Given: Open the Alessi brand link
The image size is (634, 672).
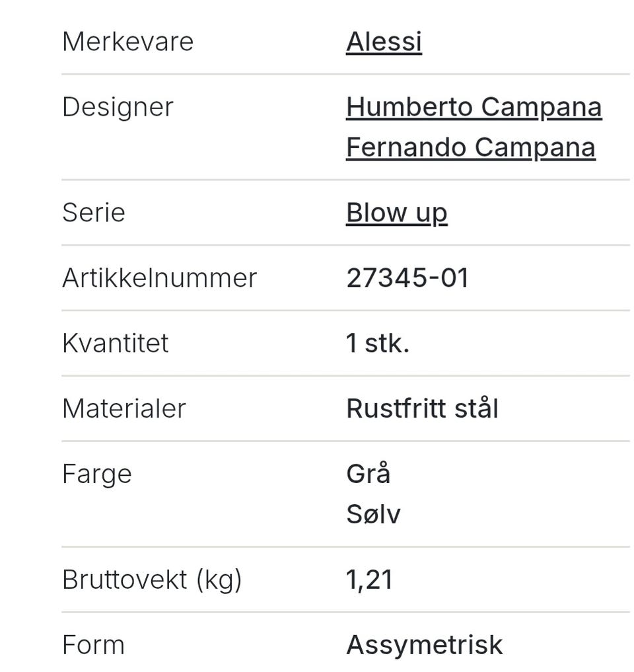Looking at the screenshot, I should 384,42.
